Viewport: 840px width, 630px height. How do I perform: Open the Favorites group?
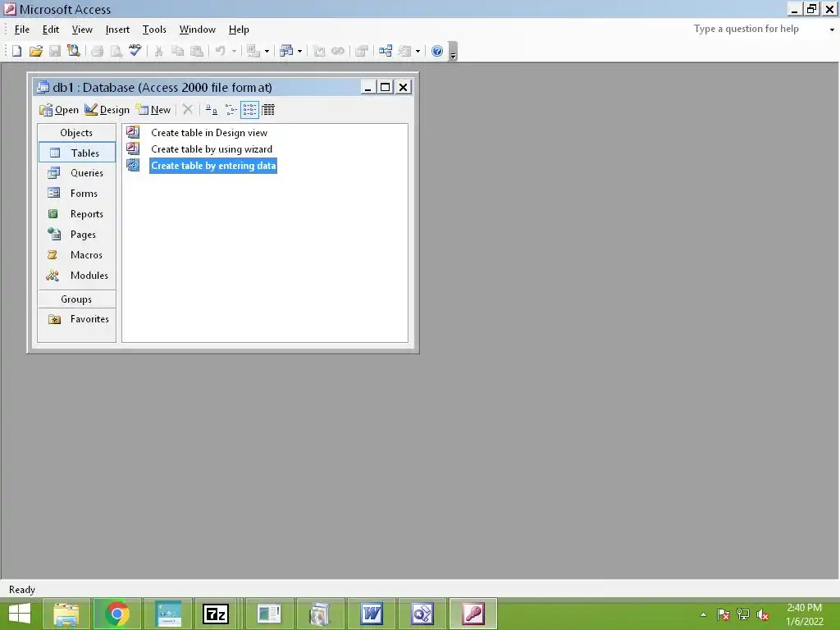coord(77,319)
